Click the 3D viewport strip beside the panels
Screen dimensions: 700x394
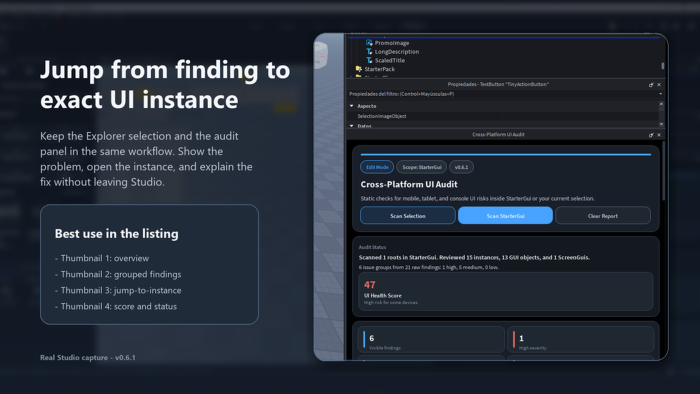point(329,197)
